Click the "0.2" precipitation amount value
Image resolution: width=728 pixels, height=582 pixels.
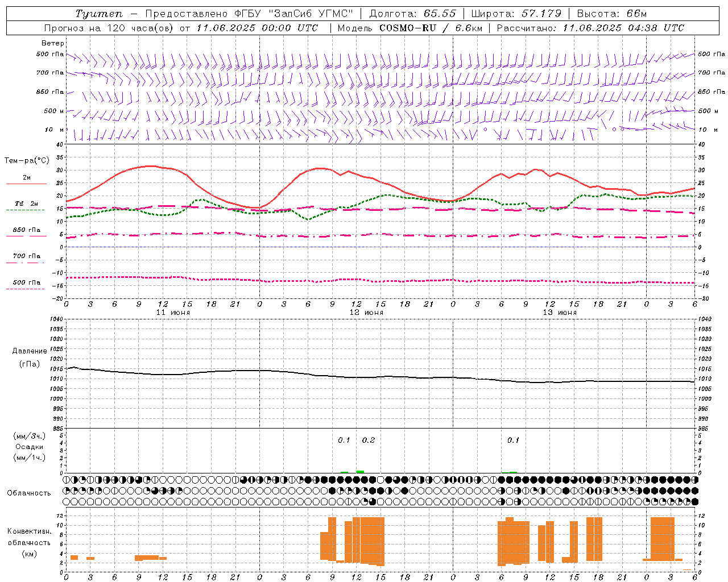click(x=369, y=440)
